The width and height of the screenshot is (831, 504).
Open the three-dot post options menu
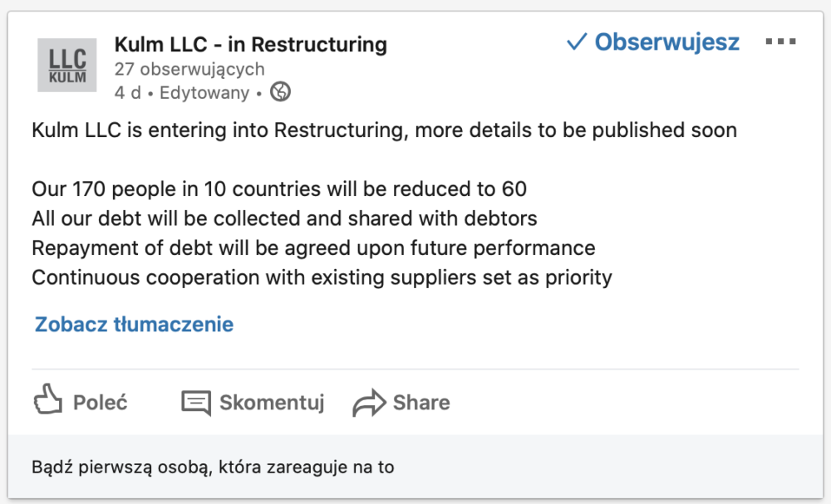(x=780, y=42)
